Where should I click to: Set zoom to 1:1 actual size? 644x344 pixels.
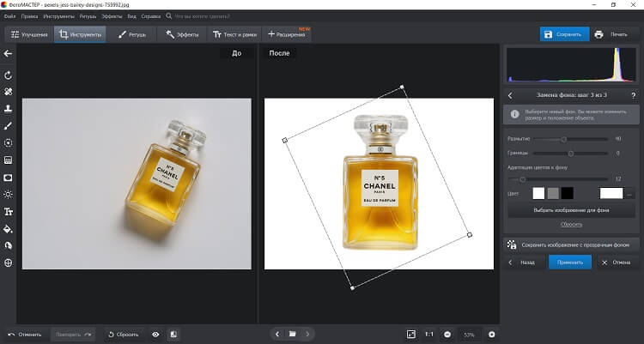[x=429, y=334]
